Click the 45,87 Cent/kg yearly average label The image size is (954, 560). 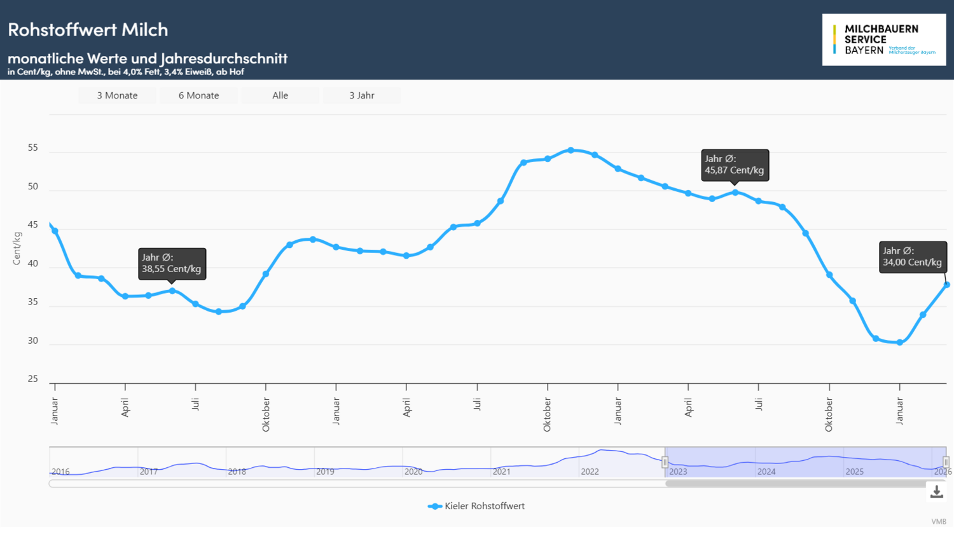click(735, 165)
